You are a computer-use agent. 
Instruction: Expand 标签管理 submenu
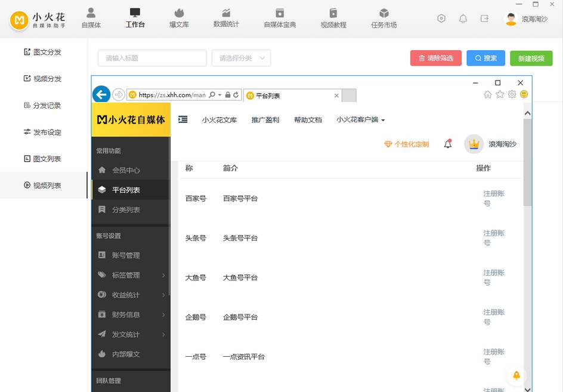click(x=131, y=275)
